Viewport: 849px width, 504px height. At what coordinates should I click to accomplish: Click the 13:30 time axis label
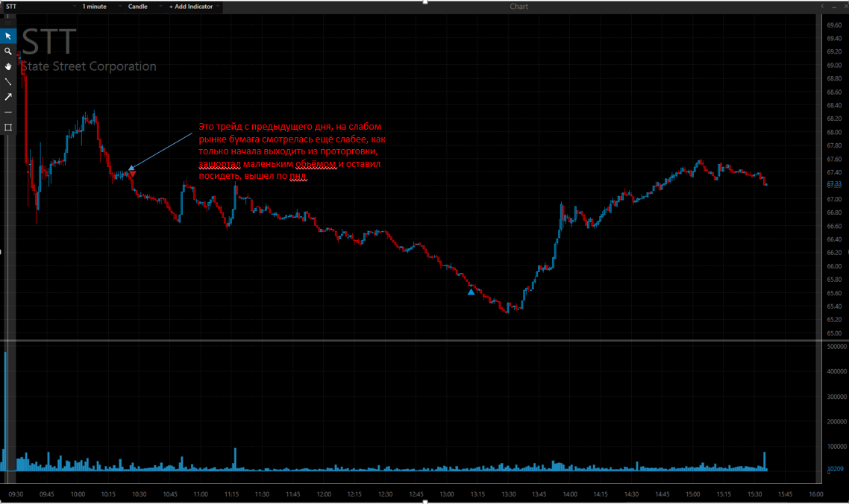click(x=508, y=494)
